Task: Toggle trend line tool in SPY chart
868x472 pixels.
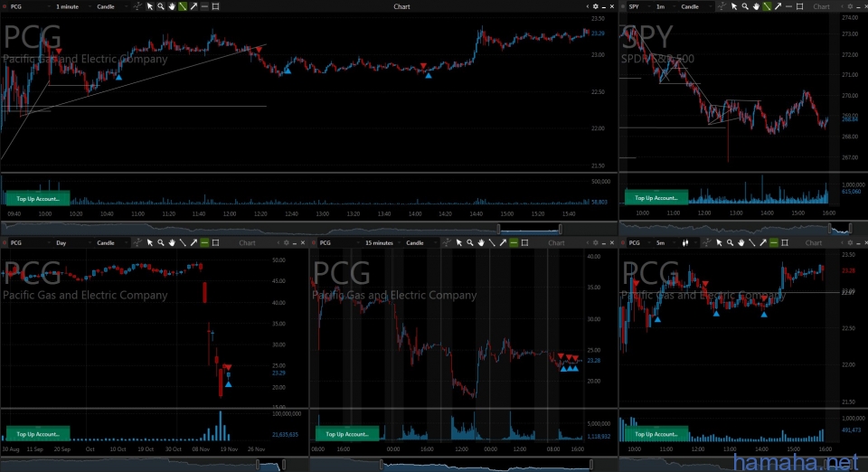Action: point(767,6)
